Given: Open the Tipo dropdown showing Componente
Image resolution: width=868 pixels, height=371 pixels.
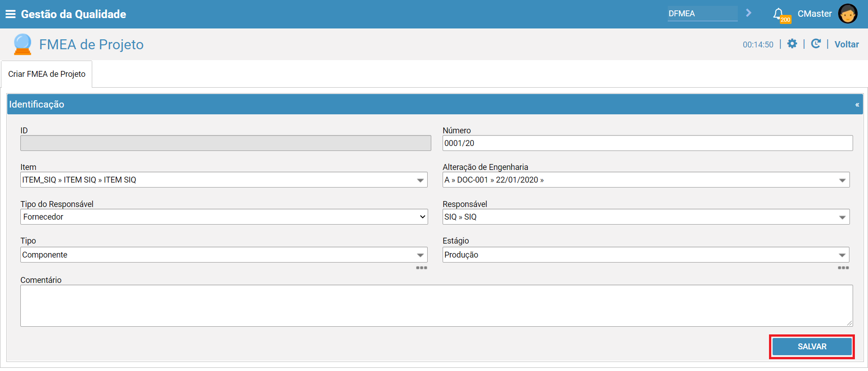Looking at the screenshot, I should pos(224,255).
